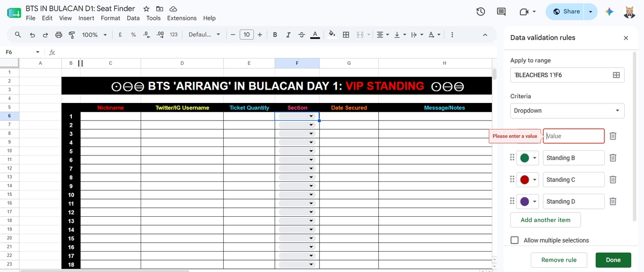The height and width of the screenshot is (272, 644).
Task: Click Add another item
Action: 545,220
